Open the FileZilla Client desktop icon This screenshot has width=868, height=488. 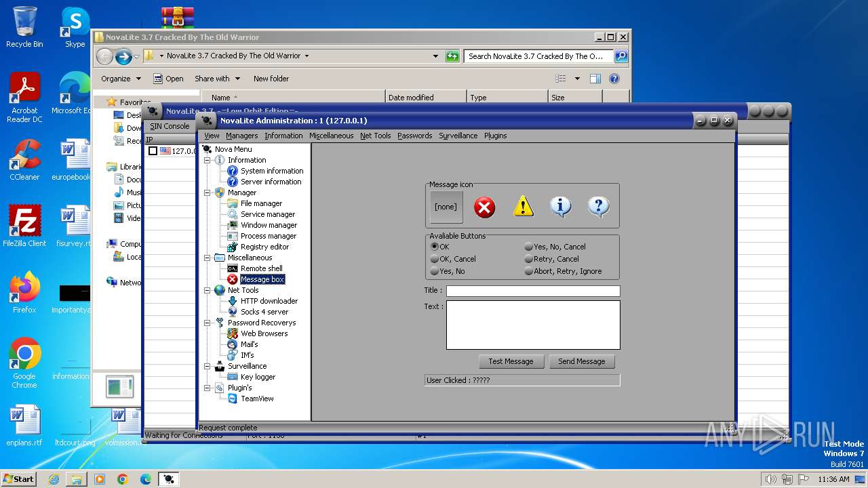[24, 226]
